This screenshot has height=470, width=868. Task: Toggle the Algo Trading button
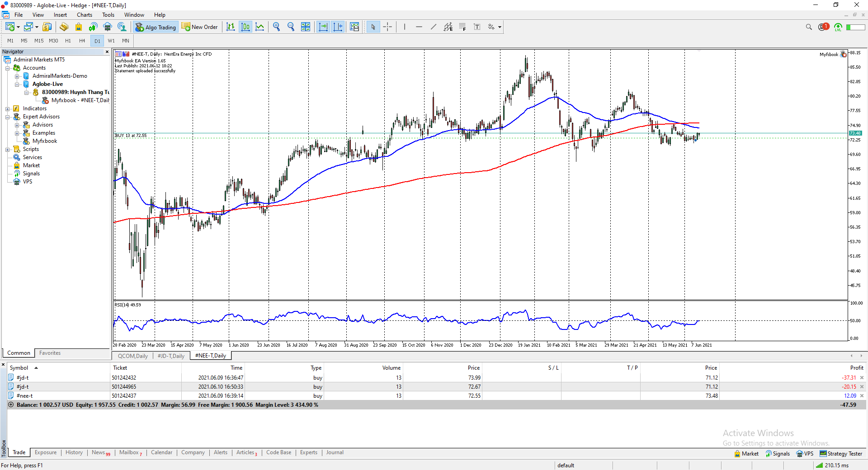click(x=156, y=27)
